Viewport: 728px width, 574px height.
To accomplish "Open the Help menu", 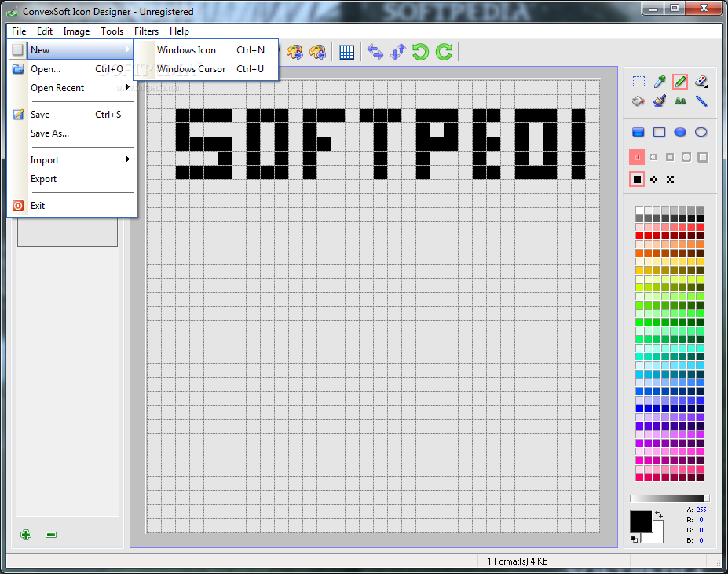I will (179, 31).
